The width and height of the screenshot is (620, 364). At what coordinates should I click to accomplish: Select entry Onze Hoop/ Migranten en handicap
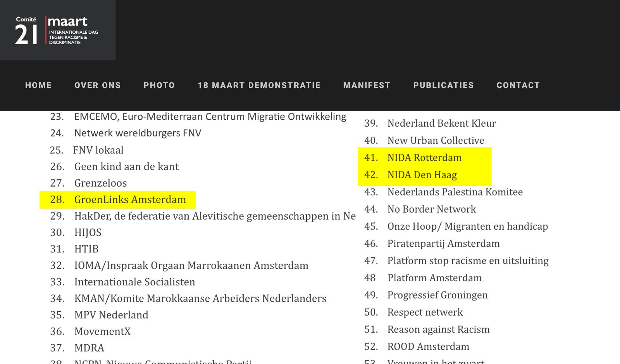[456, 227]
